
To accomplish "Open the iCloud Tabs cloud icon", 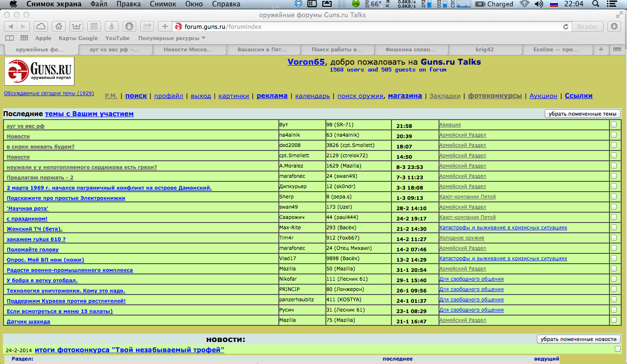I will point(41,26).
